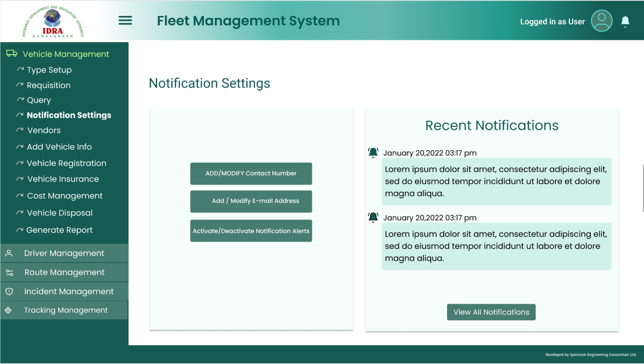Screen dimensions: 644x364
Task: Expand Route Management section
Action: pos(64,273)
